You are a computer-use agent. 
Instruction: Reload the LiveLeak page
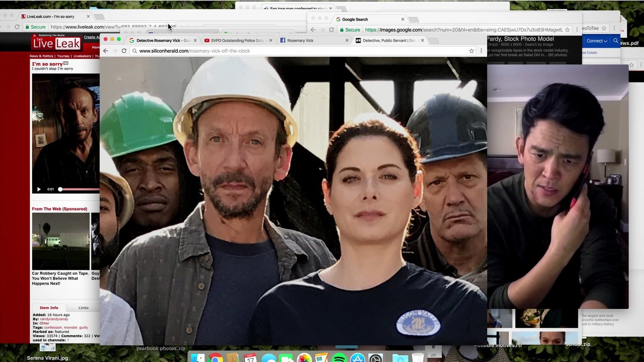[17, 27]
